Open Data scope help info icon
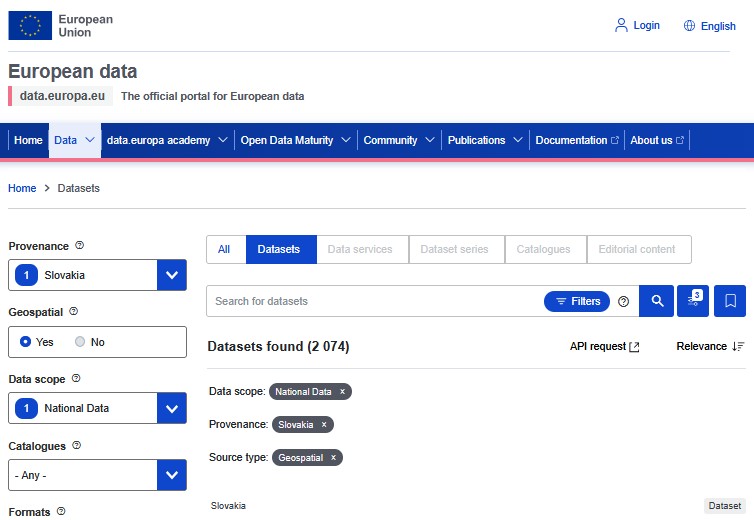 point(76,378)
